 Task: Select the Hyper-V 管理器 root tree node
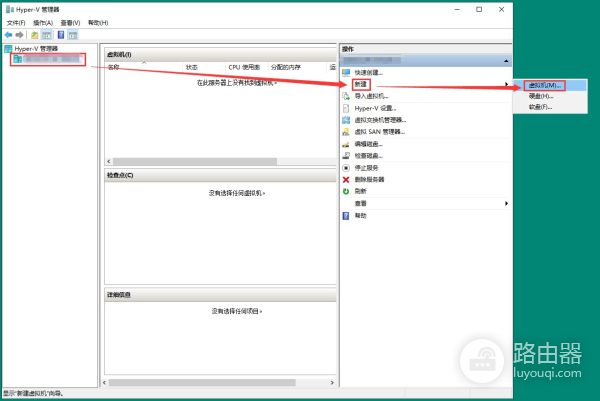pos(36,48)
